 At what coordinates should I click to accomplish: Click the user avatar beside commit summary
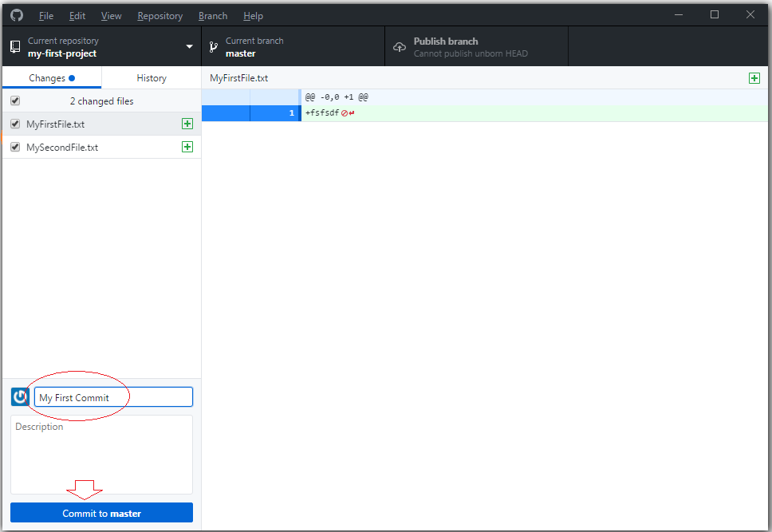(x=20, y=396)
